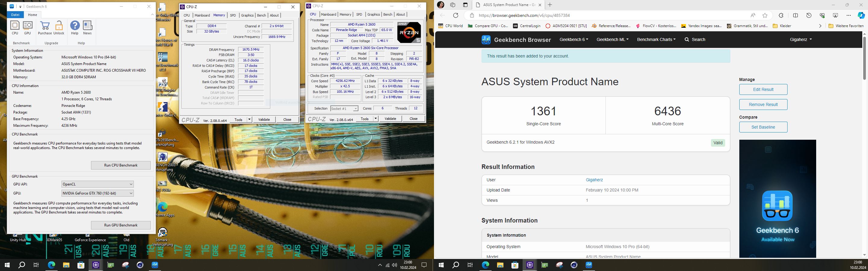Open the notification center icon
The width and height of the screenshot is (868, 271).
coord(424,265)
